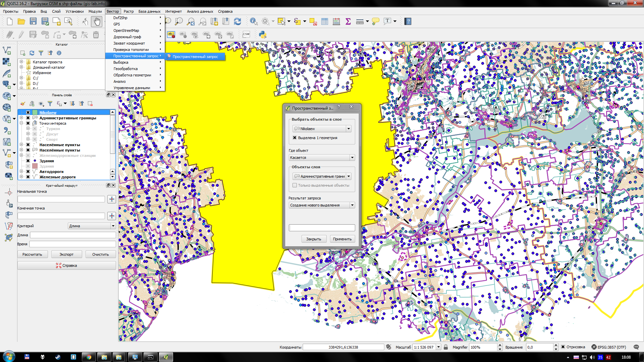Activate the Measure line ruler tool

tap(360, 21)
